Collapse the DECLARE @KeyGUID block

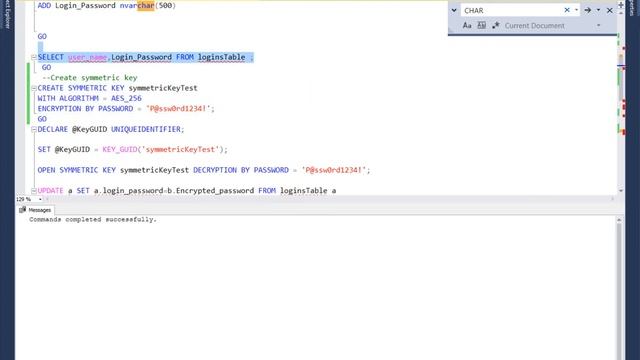pyautogui.click(x=34, y=129)
